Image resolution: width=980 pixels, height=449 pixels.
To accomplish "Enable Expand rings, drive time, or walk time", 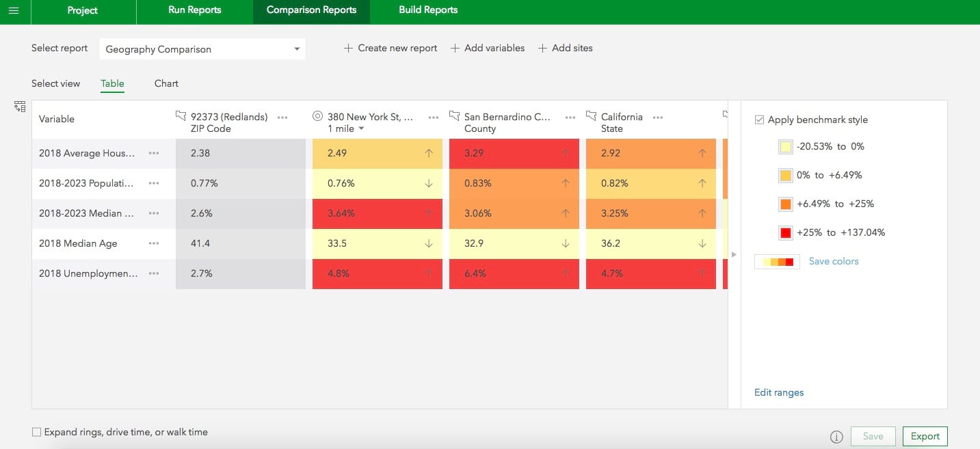I will click(x=36, y=432).
